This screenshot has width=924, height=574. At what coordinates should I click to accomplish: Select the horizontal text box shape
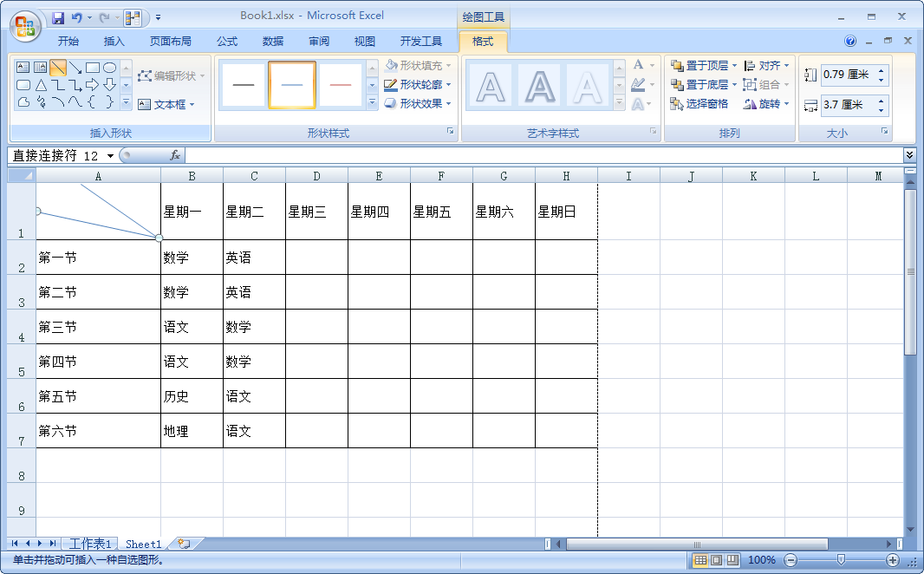tap(23, 67)
